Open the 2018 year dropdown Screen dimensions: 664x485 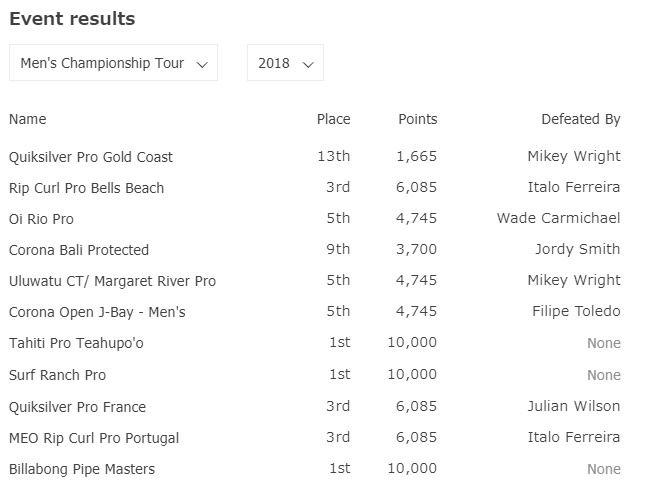point(285,63)
